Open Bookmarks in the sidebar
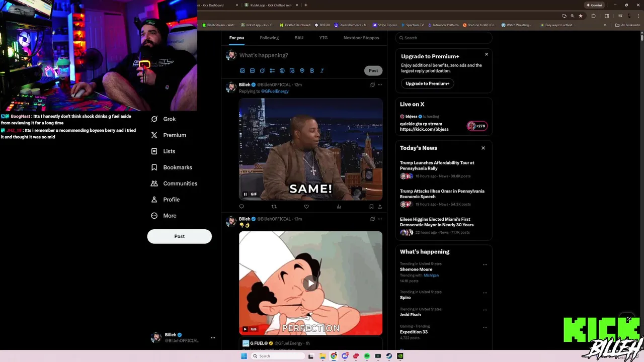 click(172, 167)
